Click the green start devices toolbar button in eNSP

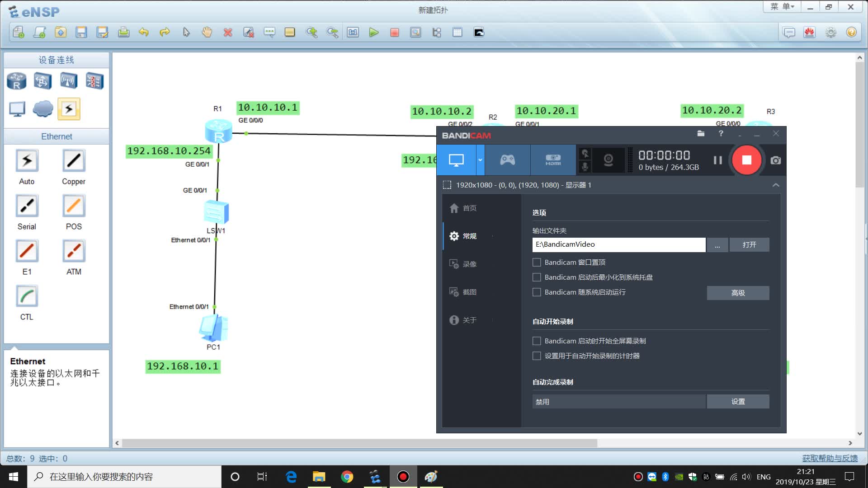pos(373,33)
